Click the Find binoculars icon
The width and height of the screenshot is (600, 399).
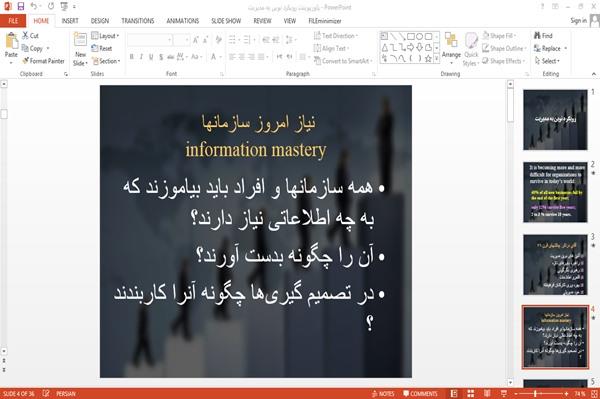[537, 36]
